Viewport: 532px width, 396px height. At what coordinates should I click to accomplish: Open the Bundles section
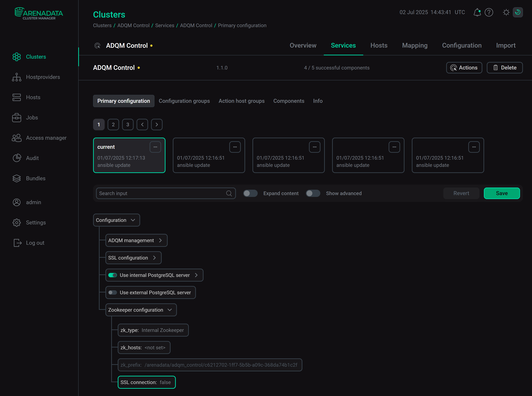point(35,178)
